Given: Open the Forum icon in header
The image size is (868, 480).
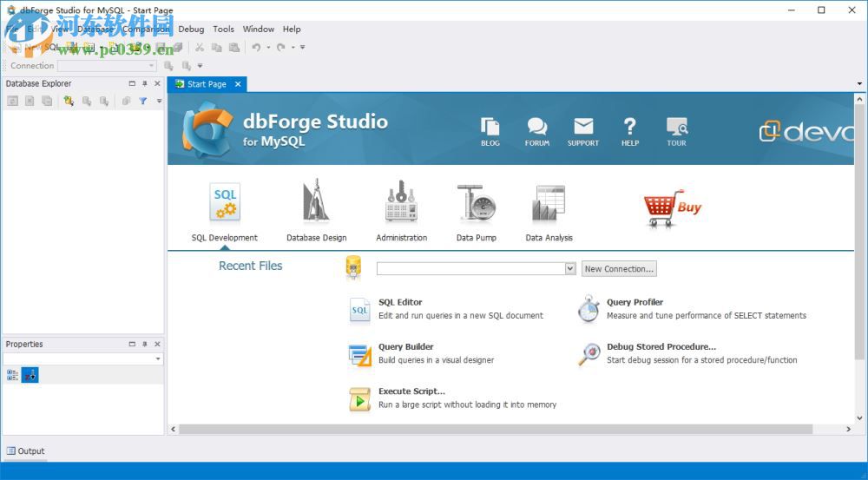Looking at the screenshot, I should point(537,127).
